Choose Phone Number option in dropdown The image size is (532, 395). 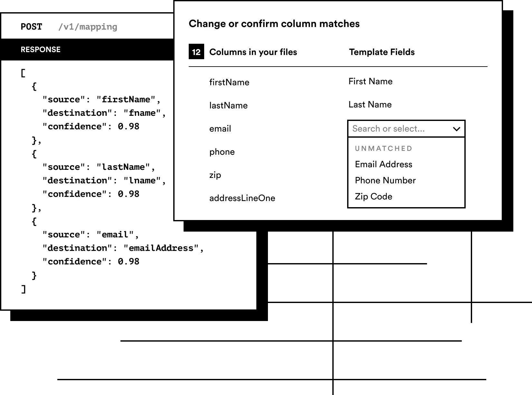point(385,180)
